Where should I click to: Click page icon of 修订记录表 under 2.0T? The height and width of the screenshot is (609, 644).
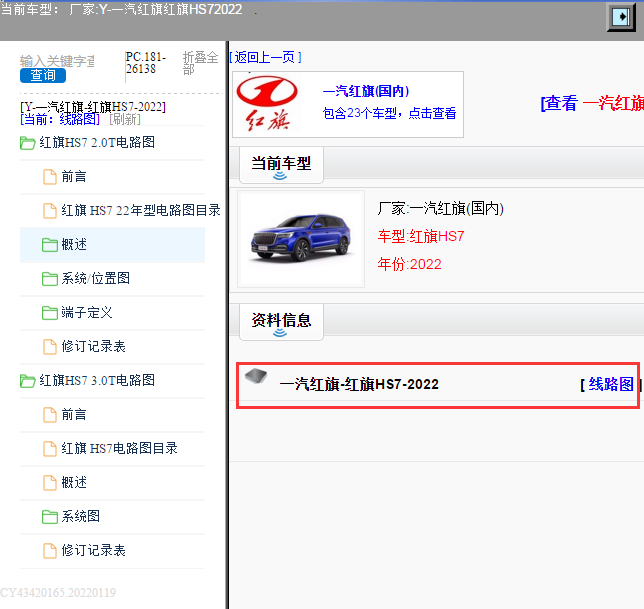tap(50, 347)
